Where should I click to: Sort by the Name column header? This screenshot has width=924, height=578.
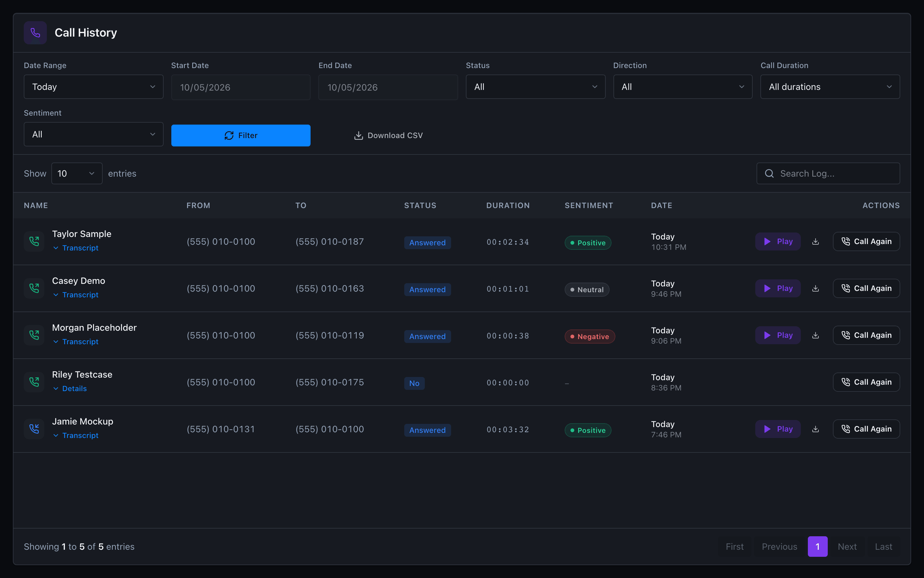tap(36, 206)
